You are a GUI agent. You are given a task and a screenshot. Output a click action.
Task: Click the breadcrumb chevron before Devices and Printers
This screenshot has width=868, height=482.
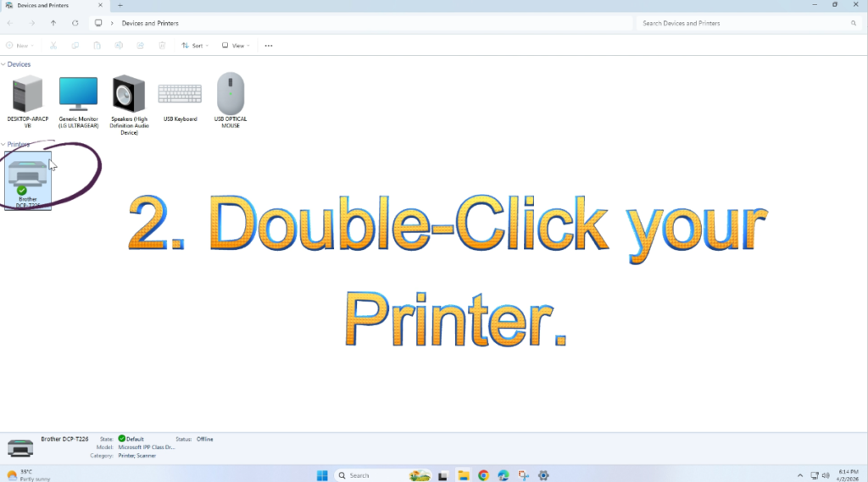pos(112,23)
